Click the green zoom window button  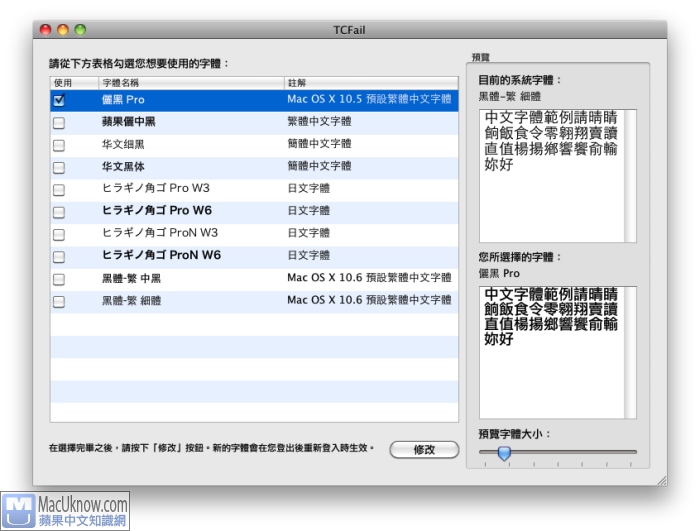pos(81,30)
